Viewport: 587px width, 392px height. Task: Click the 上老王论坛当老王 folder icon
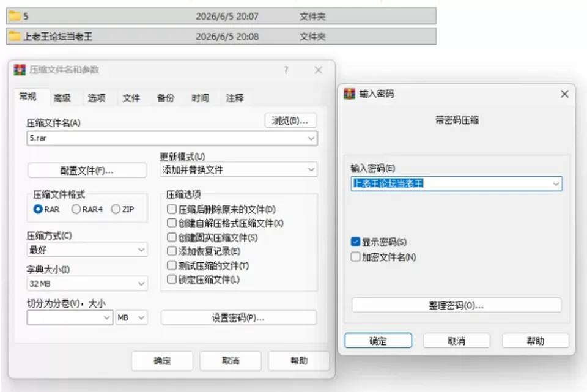coord(15,36)
